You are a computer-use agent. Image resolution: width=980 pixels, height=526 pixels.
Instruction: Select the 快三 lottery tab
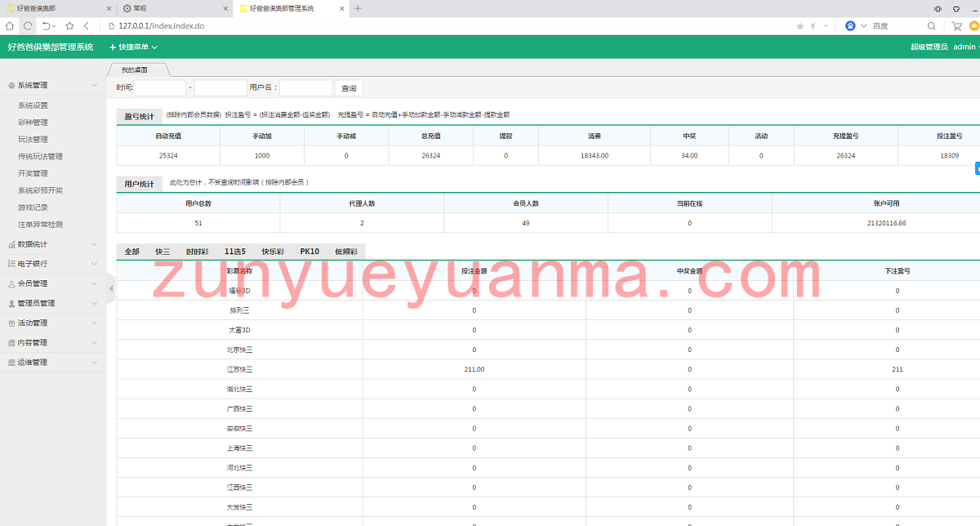[163, 252]
